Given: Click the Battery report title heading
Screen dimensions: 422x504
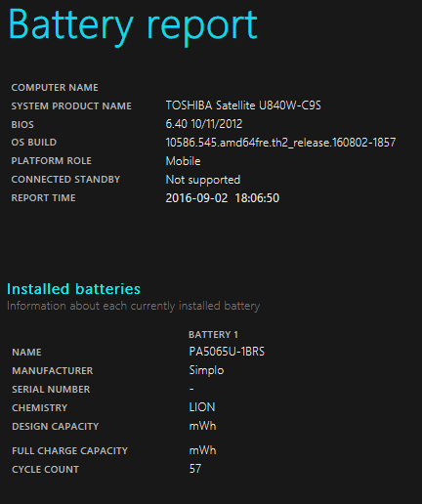Looking at the screenshot, I should point(133,27).
